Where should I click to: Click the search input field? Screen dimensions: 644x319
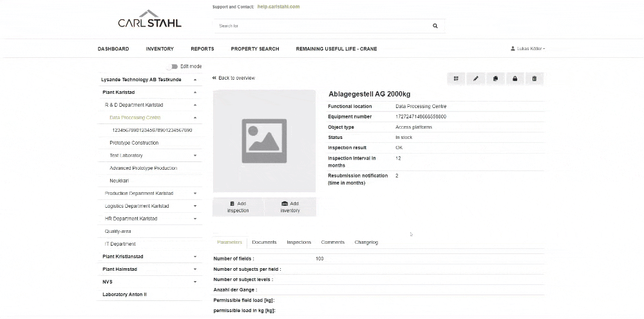click(322, 26)
